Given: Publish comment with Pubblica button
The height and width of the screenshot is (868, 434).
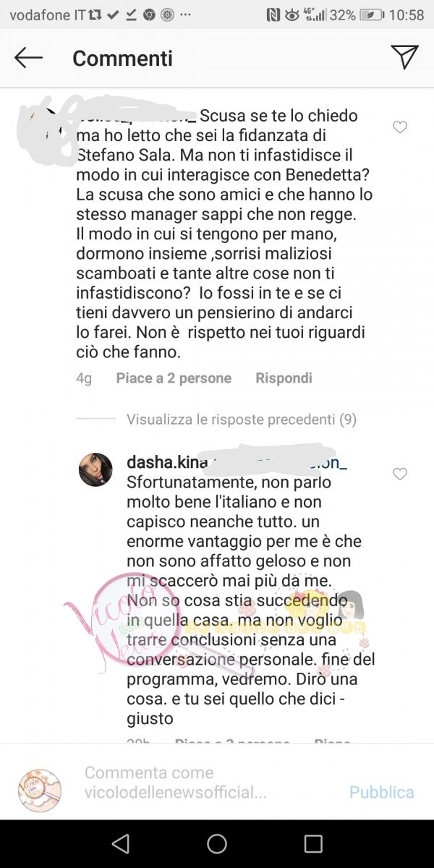Looking at the screenshot, I should [x=382, y=792].
